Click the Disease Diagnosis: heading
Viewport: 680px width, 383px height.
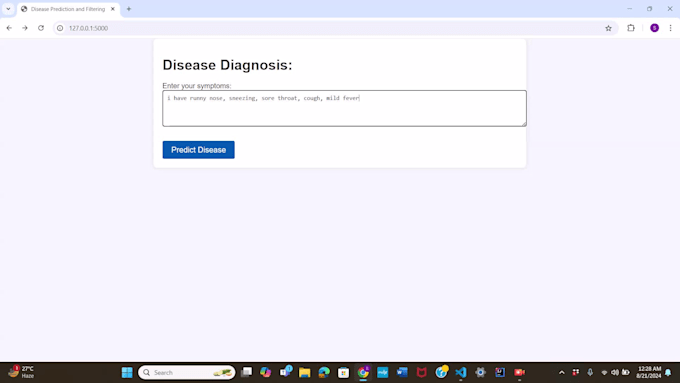point(227,65)
